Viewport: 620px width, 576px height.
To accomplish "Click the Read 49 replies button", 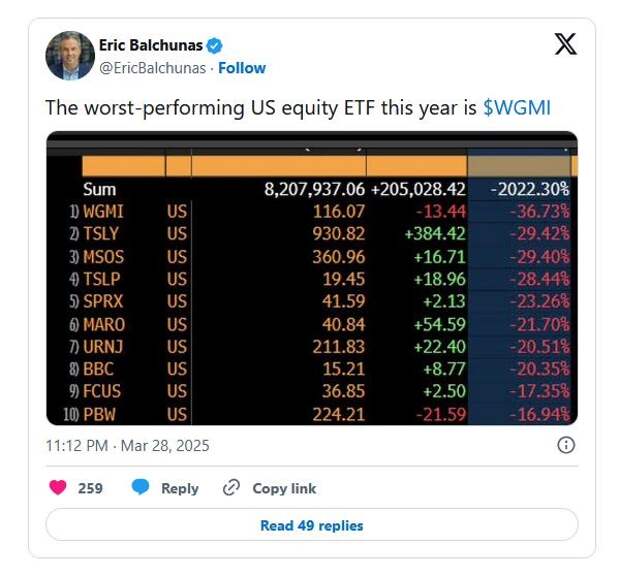I will click(311, 525).
